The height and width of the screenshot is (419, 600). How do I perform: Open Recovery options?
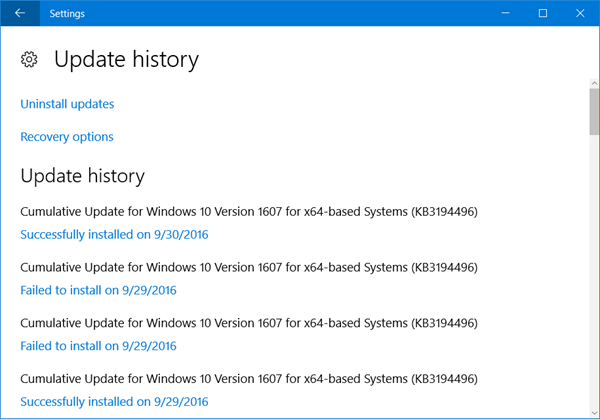(67, 137)
